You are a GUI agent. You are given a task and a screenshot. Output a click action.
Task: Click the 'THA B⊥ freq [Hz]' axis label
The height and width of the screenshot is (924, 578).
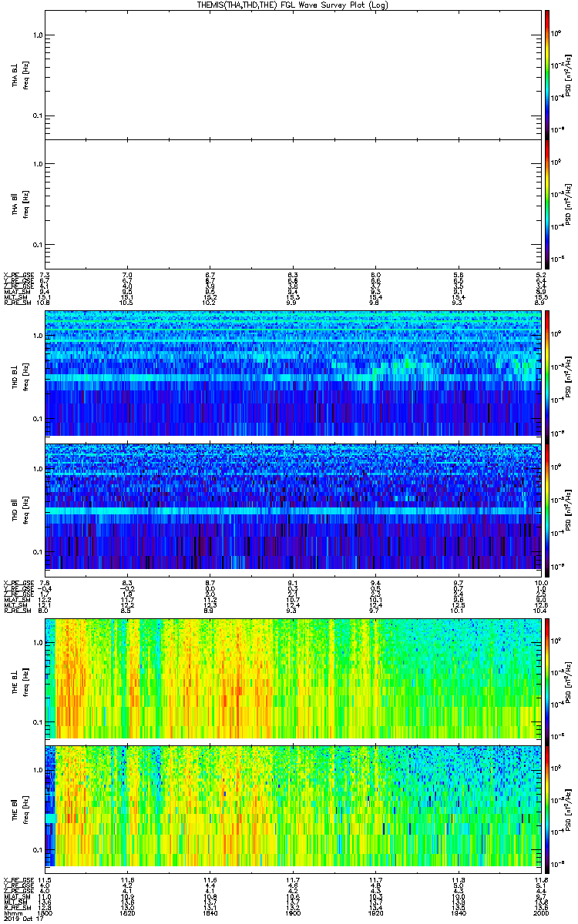[19, 75]
